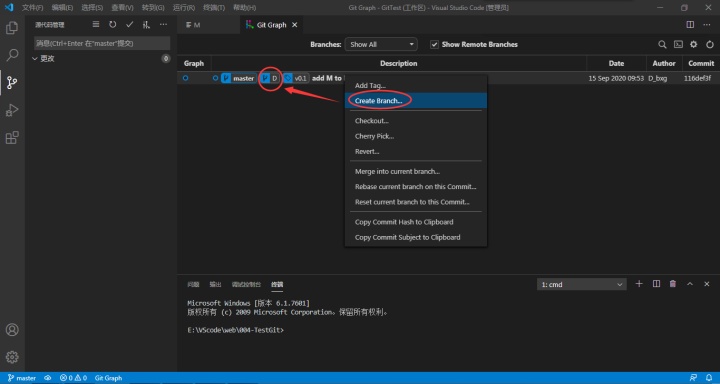Add a new terminal with plus icon
This screenshot has height=384, width=720.
click(x=639, y=284)
